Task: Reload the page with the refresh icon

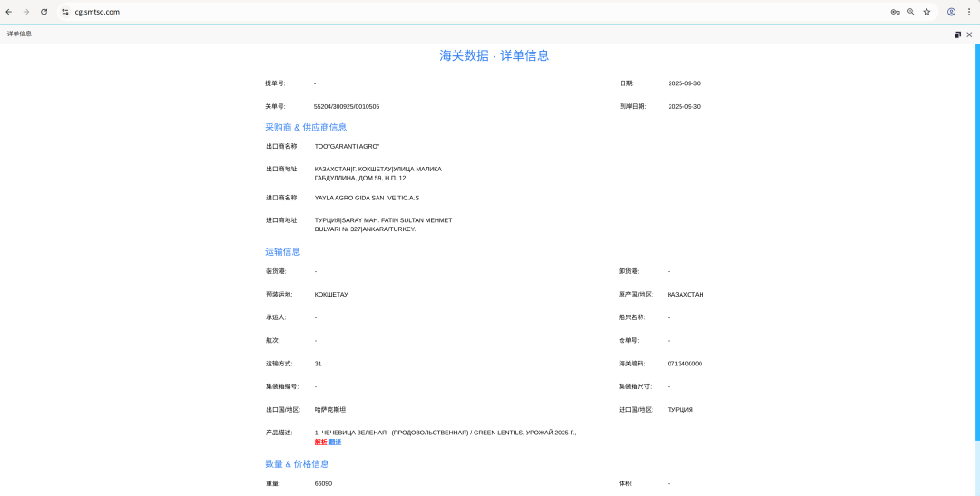Action: coord(44,12)
